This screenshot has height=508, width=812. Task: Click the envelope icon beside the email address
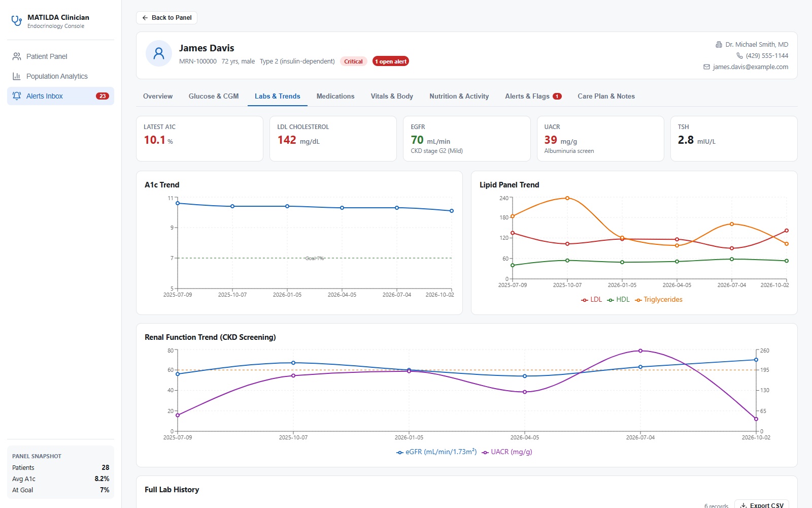[x=706, y=67]
